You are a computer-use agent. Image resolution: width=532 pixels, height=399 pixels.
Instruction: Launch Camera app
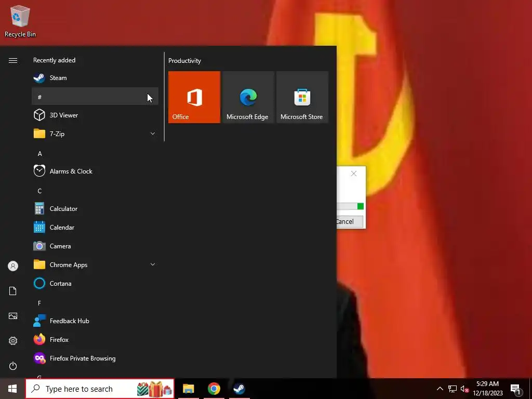pyautogui.click(x=95, y=246)
